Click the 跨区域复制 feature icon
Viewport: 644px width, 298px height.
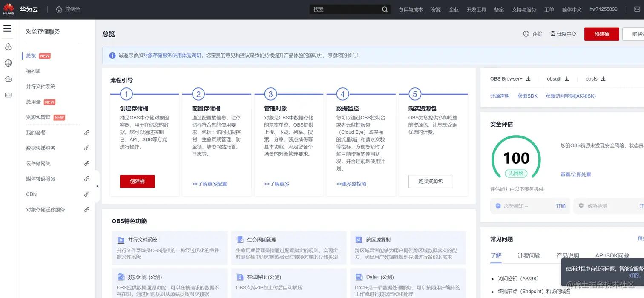(359, 240)
